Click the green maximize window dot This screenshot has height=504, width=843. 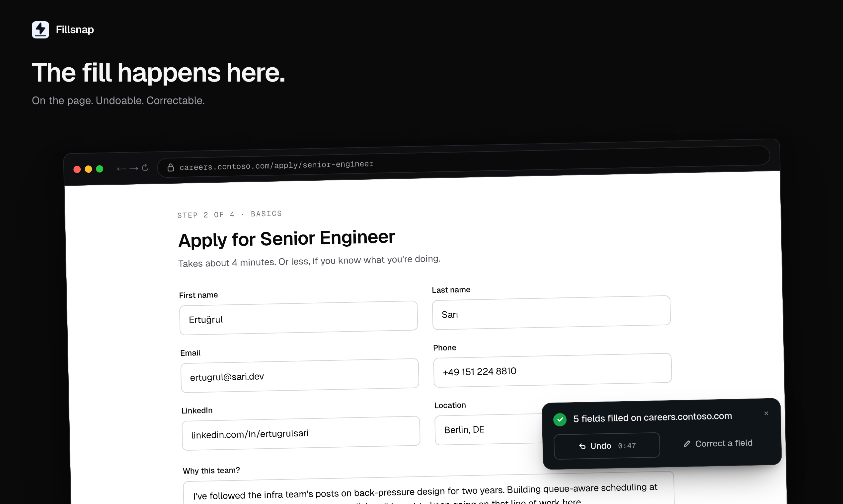(100, 169)
